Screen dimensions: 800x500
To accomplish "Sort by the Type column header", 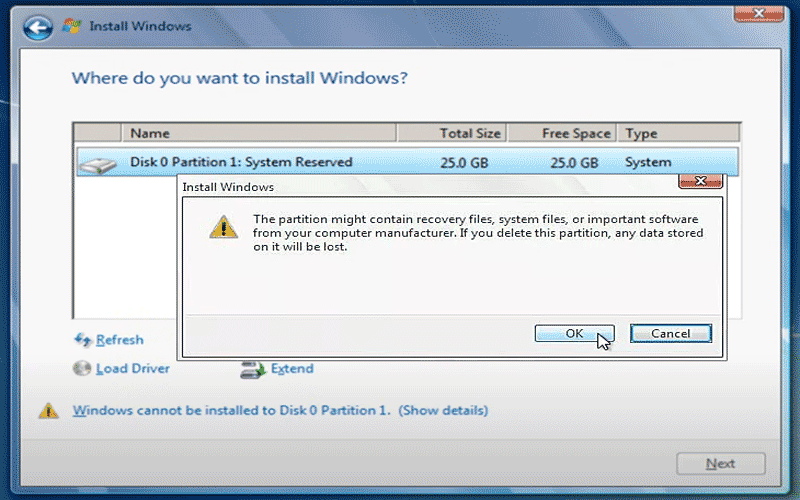I will point(678,133).
